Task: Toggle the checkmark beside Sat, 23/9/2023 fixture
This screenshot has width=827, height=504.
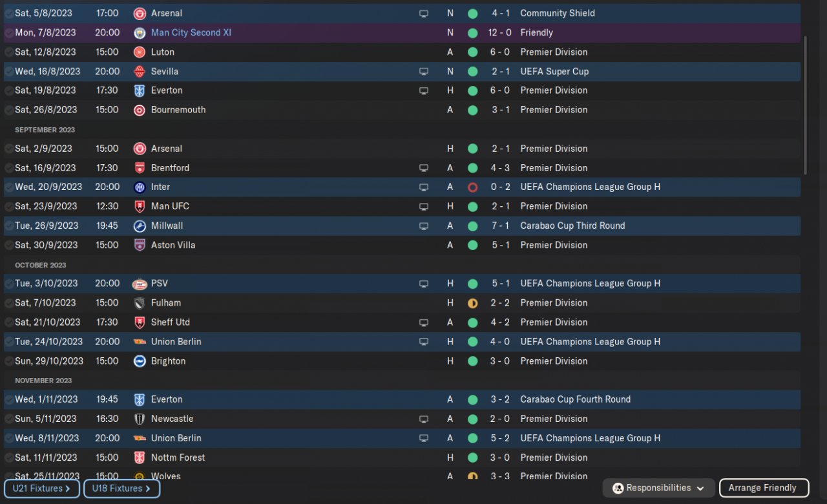Action: click(x=9, y=206)
